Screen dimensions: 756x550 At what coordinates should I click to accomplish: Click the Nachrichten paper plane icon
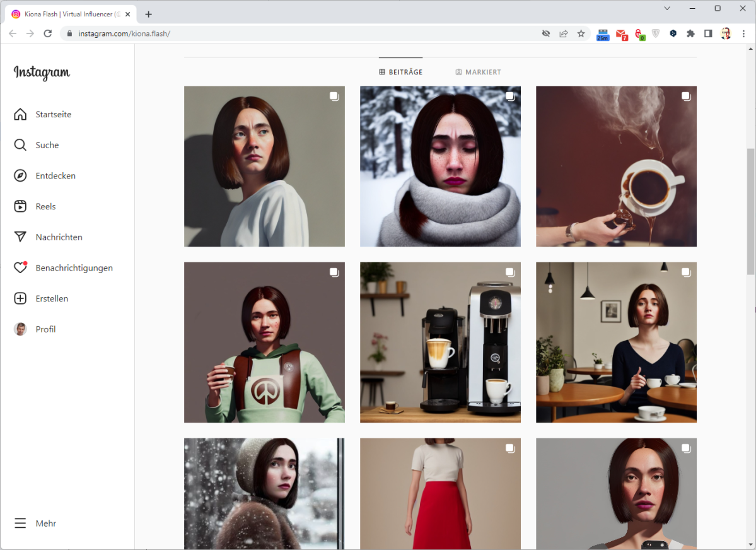20,237
